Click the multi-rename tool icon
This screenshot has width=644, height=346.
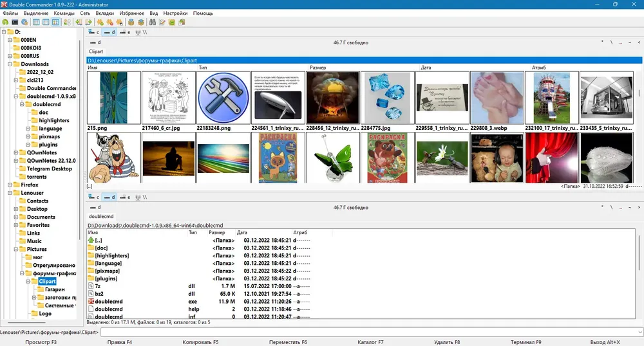[x=162, y=22]
